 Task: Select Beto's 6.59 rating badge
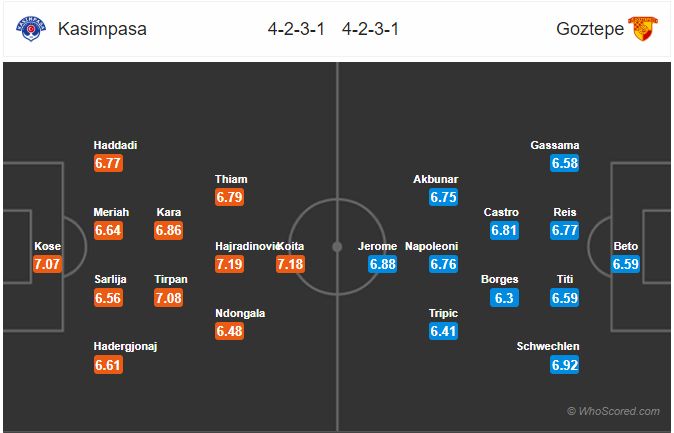point(625,264)
